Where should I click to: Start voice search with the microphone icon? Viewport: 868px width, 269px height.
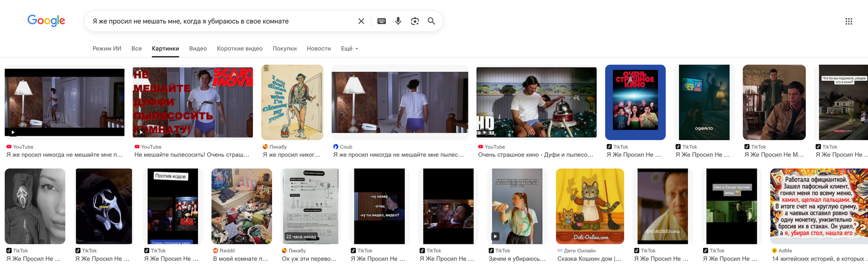pos(398,21)
